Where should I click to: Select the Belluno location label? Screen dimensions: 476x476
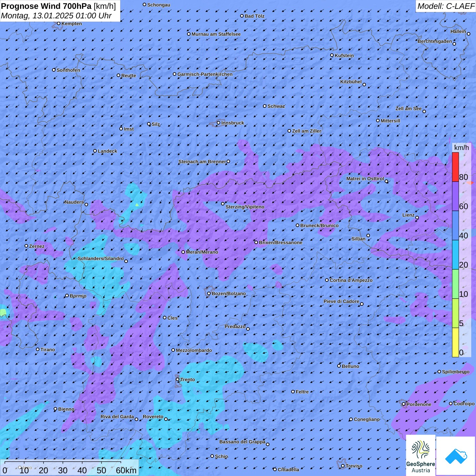click(350, 366)
